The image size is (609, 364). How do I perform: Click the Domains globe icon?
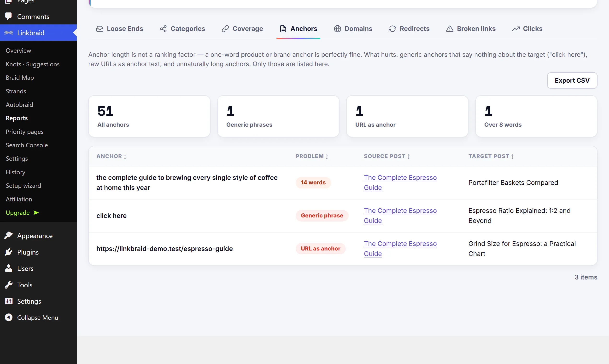click(337, 29)
